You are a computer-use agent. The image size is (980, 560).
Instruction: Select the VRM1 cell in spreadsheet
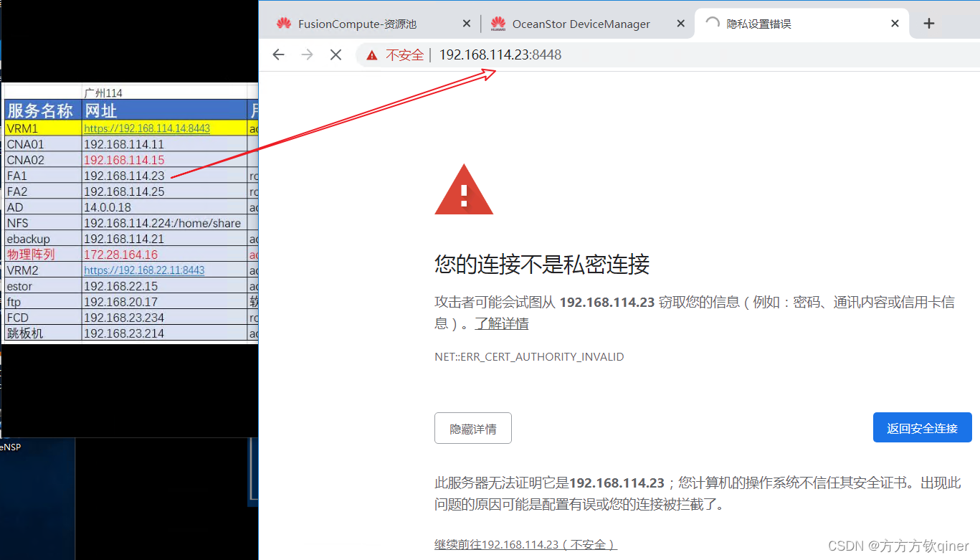pyautogui.click(x=42, y=128)
